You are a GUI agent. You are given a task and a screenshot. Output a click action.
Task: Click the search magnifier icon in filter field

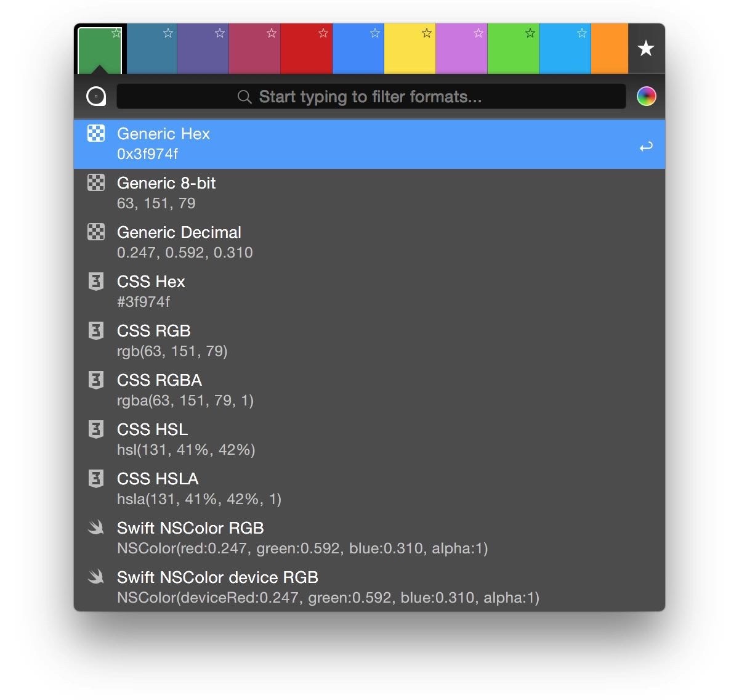244,97
